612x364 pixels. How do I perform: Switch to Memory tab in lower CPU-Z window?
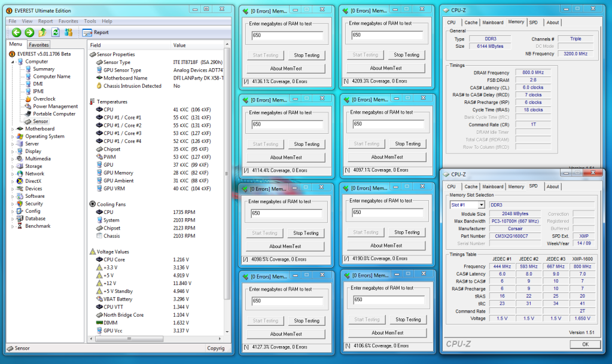516,187
